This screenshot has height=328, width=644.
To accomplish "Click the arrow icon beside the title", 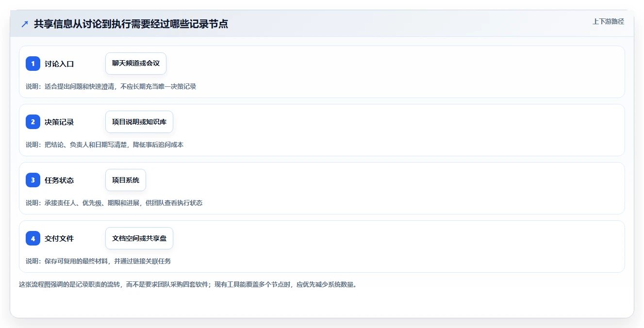I will point(25,24).
